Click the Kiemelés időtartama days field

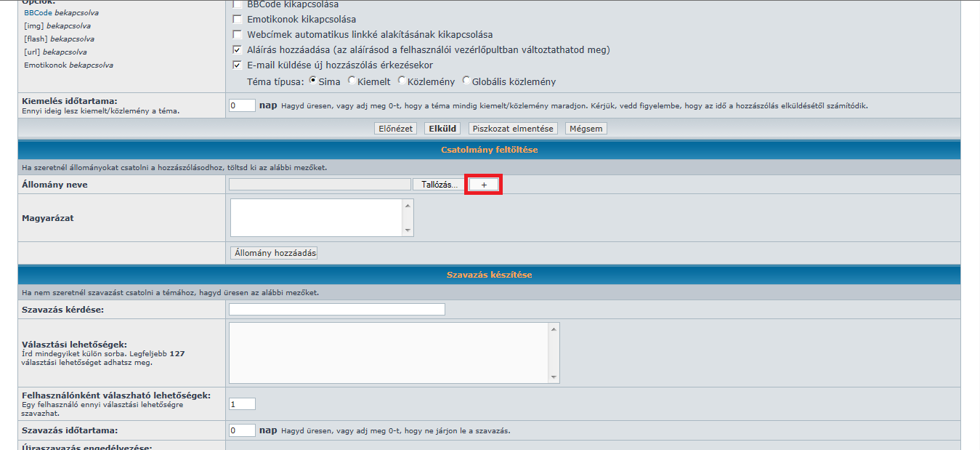pyautogui.click(x=242, y=105)
